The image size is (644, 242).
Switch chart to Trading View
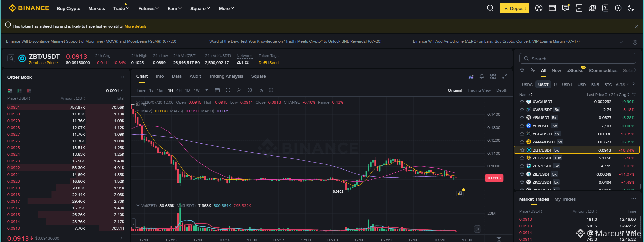(479, 90)
